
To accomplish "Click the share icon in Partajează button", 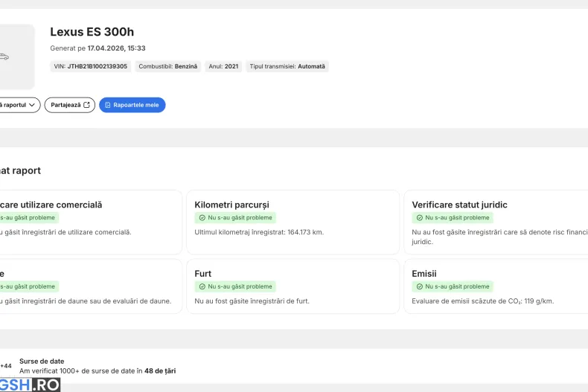I will point(86,105).
